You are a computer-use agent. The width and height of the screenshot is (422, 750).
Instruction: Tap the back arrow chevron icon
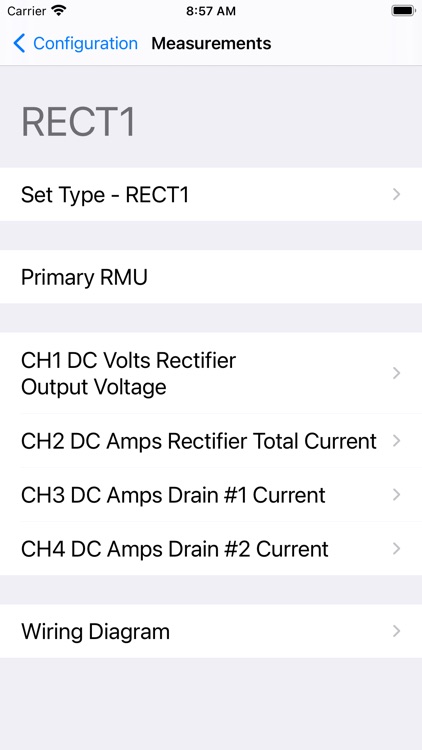coord(19,44)
